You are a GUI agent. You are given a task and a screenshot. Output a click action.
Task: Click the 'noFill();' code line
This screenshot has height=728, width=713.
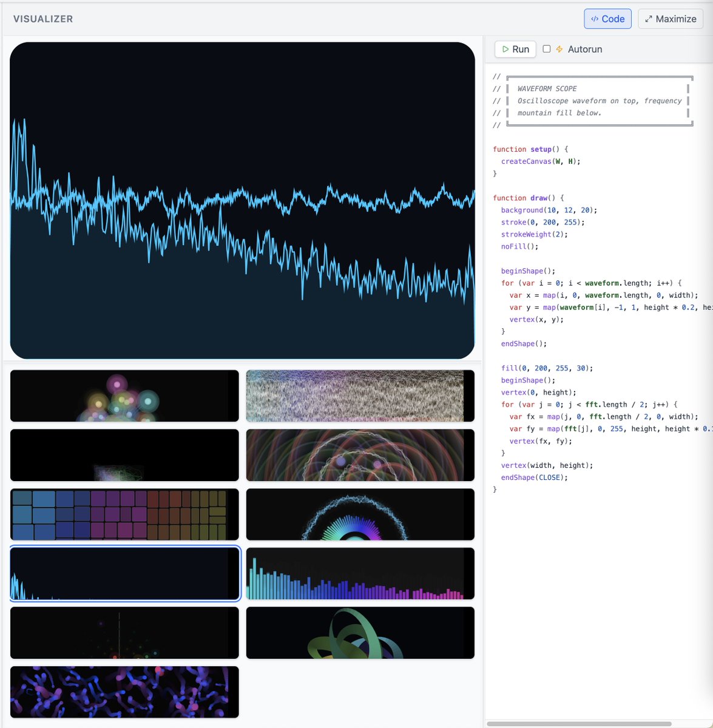click(x=520, y=246)
